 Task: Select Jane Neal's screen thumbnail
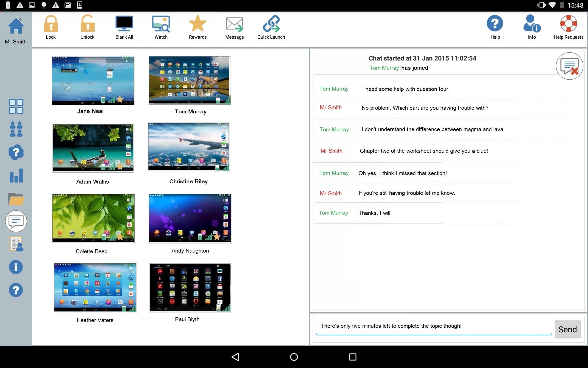[93, 80]
